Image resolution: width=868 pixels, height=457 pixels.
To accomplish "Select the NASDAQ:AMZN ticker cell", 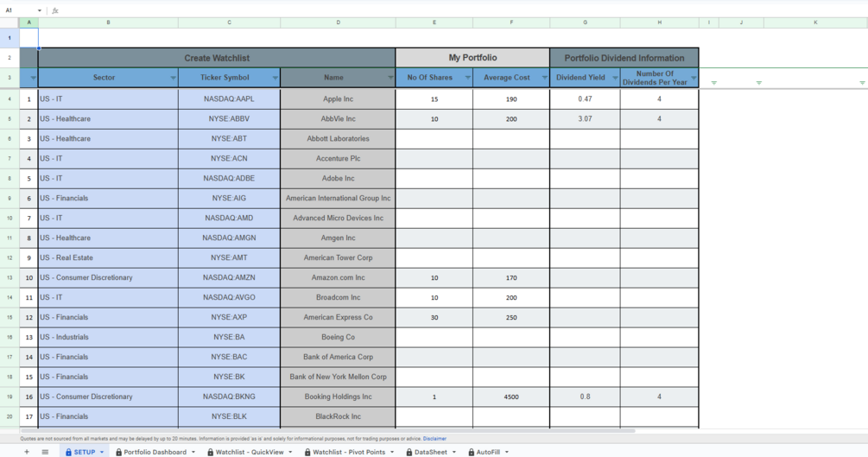I will 229,278.
